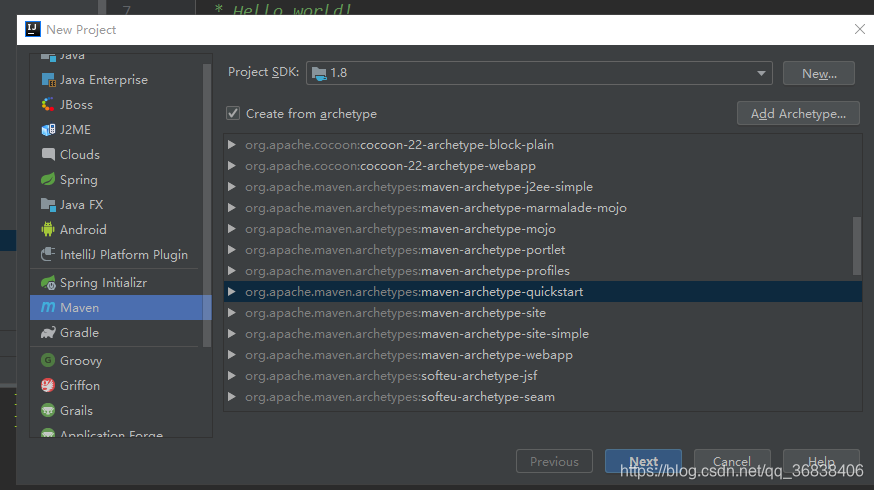This screenshot has height=490, width=874.
Task: Click the SDK folder icon next to 1.8
Action: point(319,73)
